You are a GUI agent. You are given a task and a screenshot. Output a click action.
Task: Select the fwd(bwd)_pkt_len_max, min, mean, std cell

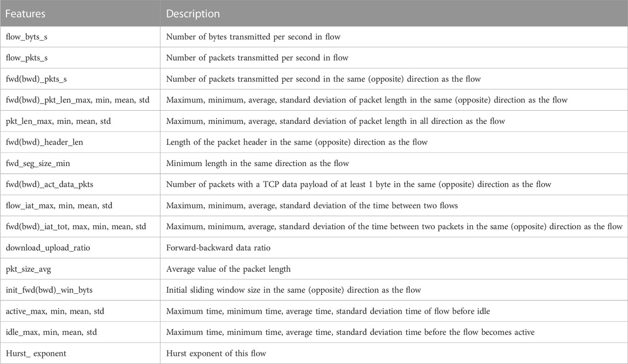[x=80, y=100]
